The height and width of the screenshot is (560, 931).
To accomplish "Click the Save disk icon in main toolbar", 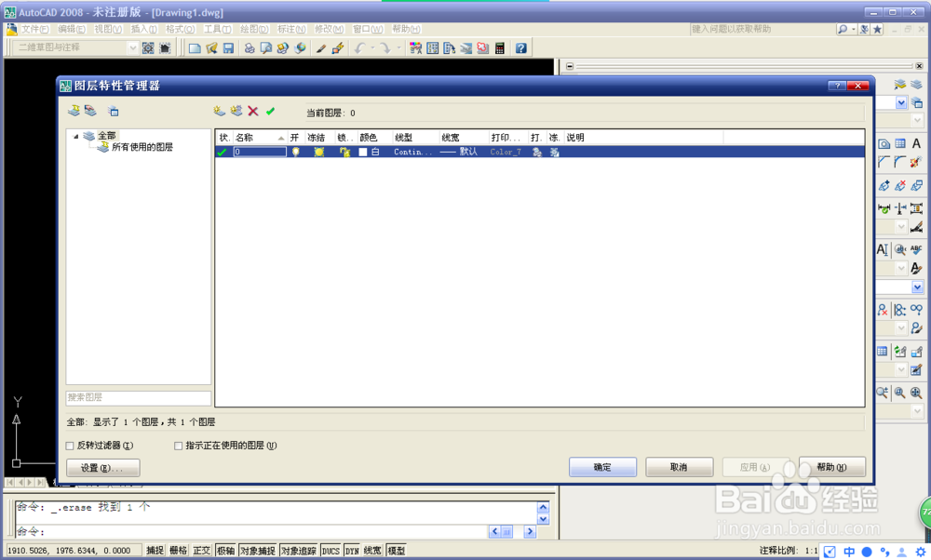I will [x=228, y=48].
